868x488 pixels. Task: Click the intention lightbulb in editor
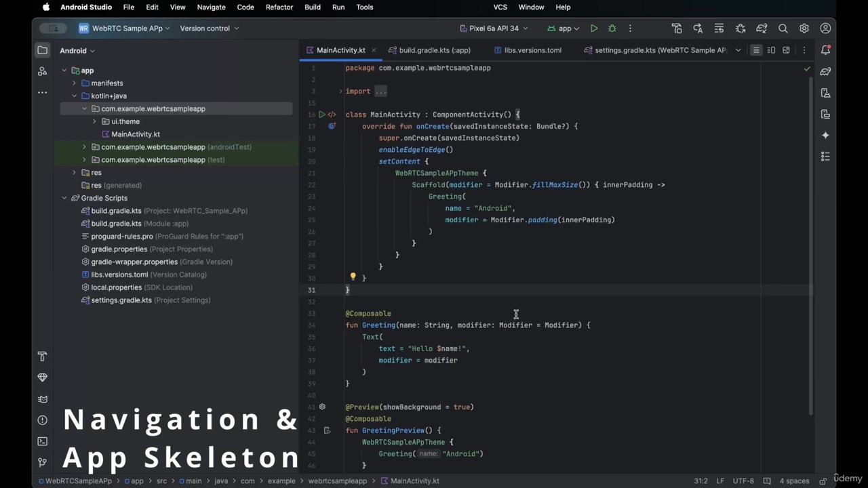point(353,277)
